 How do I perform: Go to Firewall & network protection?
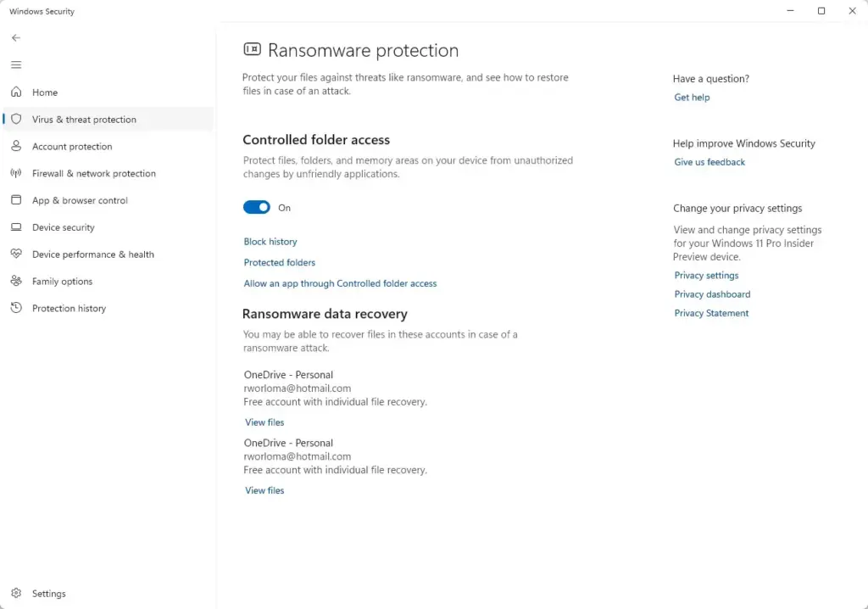point(108,173)
